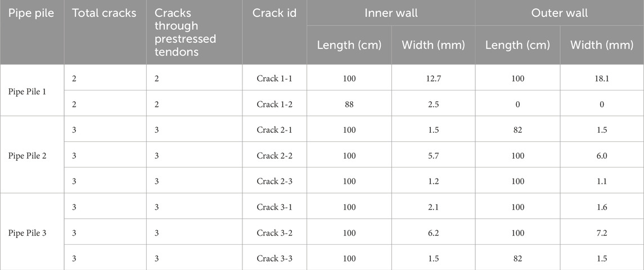Click the Pipe pile column header
Image resolution: width=644 pixels, height=270 pixels.
[31, 13]
